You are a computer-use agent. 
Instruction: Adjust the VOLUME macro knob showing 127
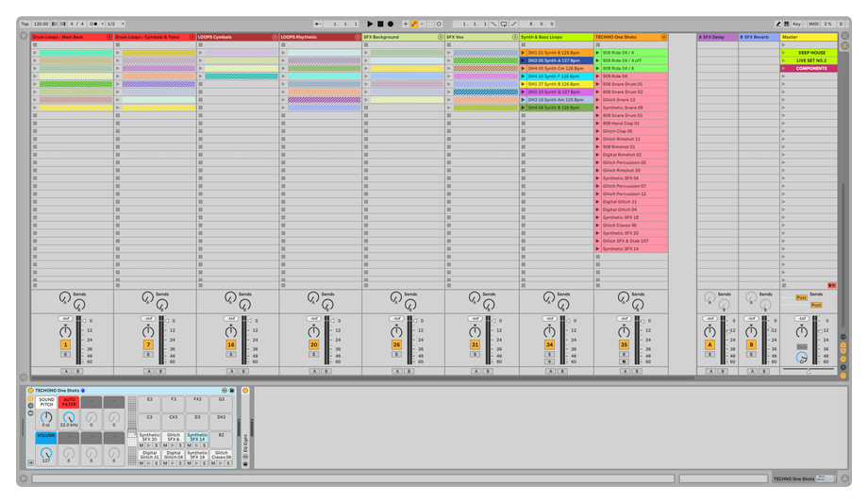point(46,453)
